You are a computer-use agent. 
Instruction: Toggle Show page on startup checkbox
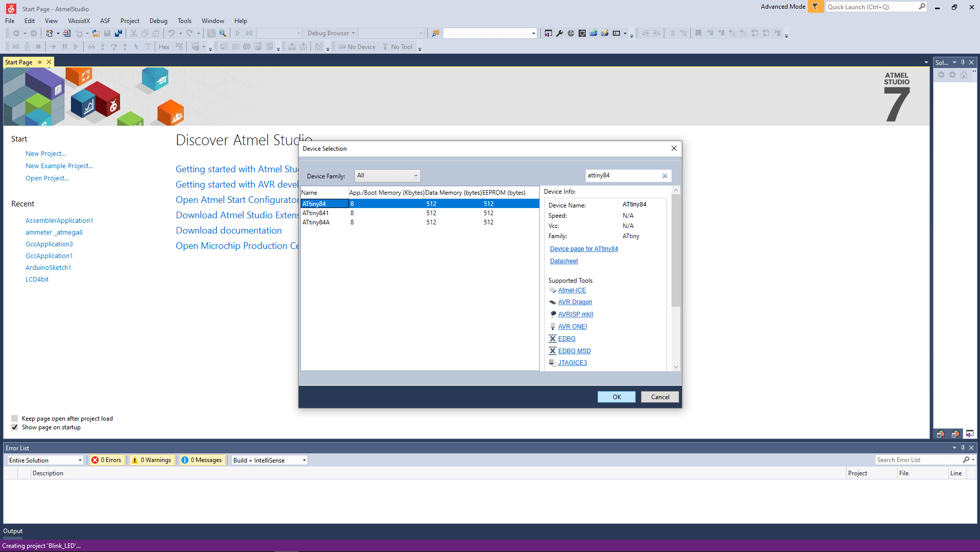(x=15, y=427)
